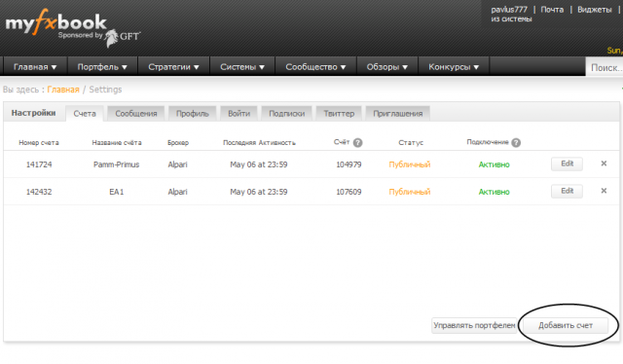623x364 pixels.
Task: Click account number 142432
Action: [39, 192]
